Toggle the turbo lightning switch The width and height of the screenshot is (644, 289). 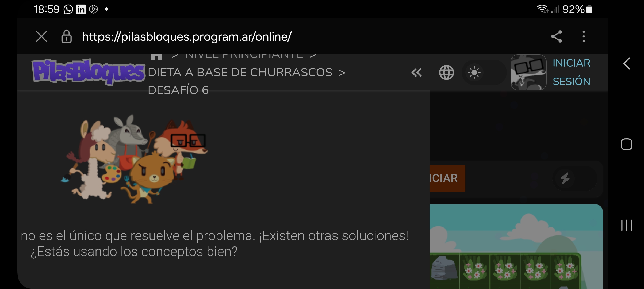pyautogui.click(x=575, y=178)
